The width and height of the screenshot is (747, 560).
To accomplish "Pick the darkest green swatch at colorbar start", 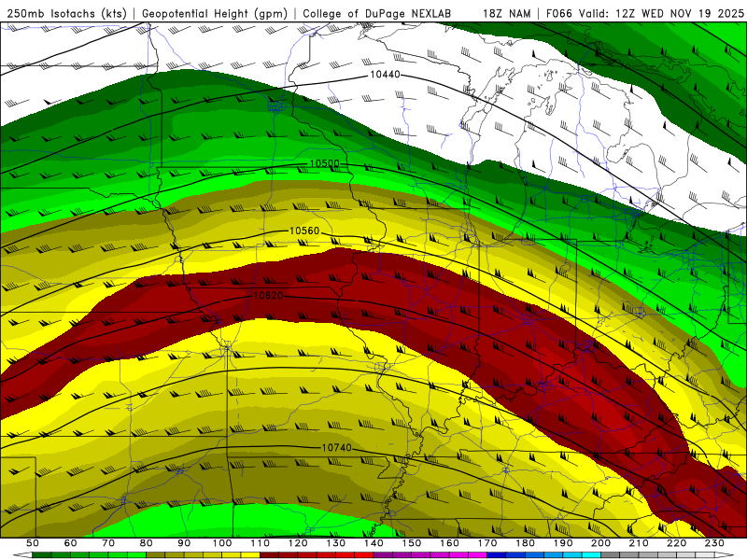I will [41, 554].
